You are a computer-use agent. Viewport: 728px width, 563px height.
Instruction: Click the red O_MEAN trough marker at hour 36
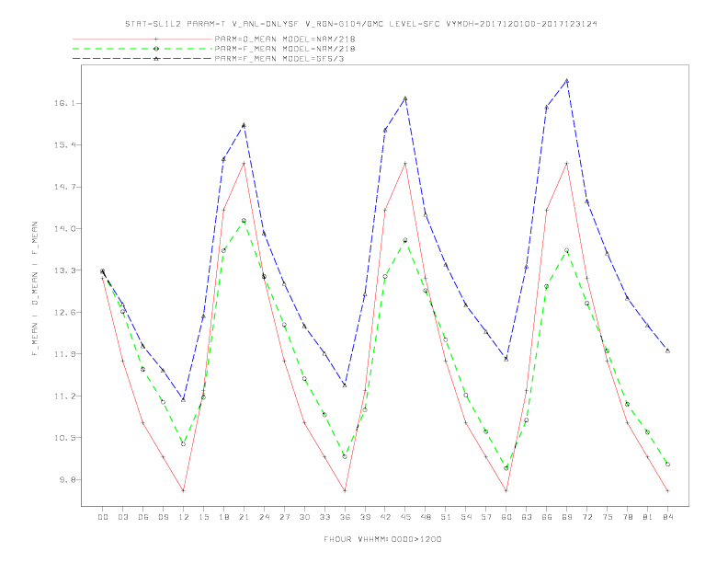[345, 490]
